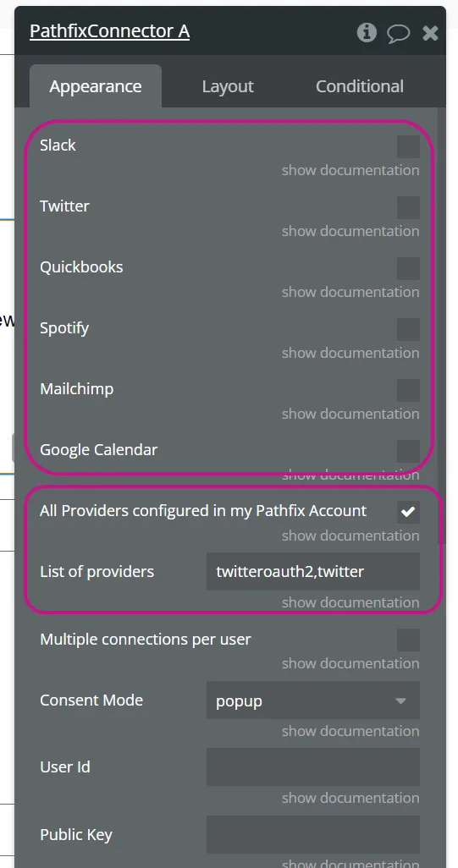Toggle the Mailchimp checkbox
This screenshot has width=458, height=868.
tap(408, 390)
